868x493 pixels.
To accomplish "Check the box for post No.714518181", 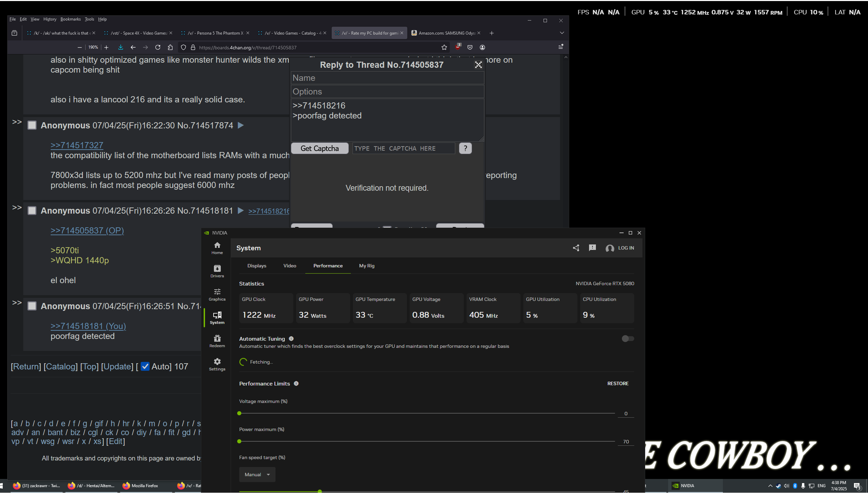I will tap(32, 211).
